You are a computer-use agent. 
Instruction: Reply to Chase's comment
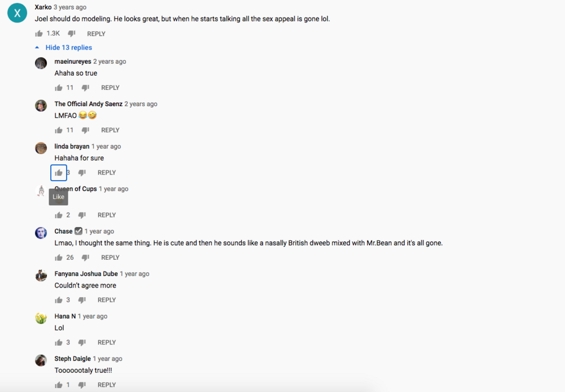point(110,258)
